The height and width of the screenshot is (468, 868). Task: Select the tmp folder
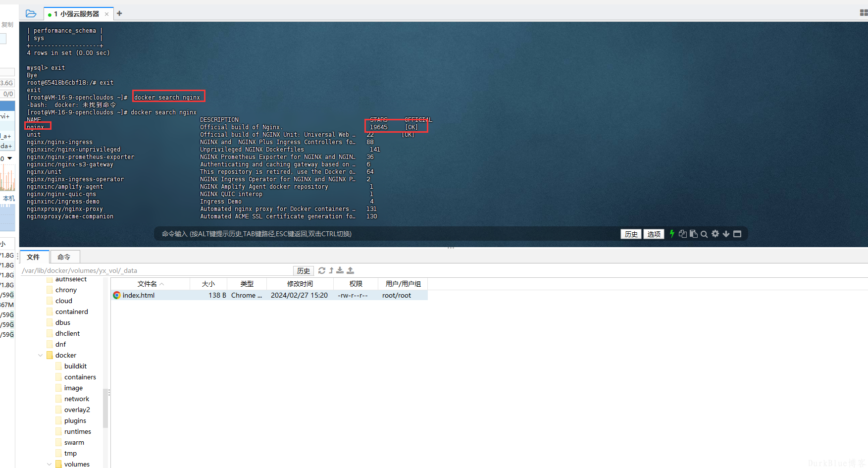click(x=70, y=453)
